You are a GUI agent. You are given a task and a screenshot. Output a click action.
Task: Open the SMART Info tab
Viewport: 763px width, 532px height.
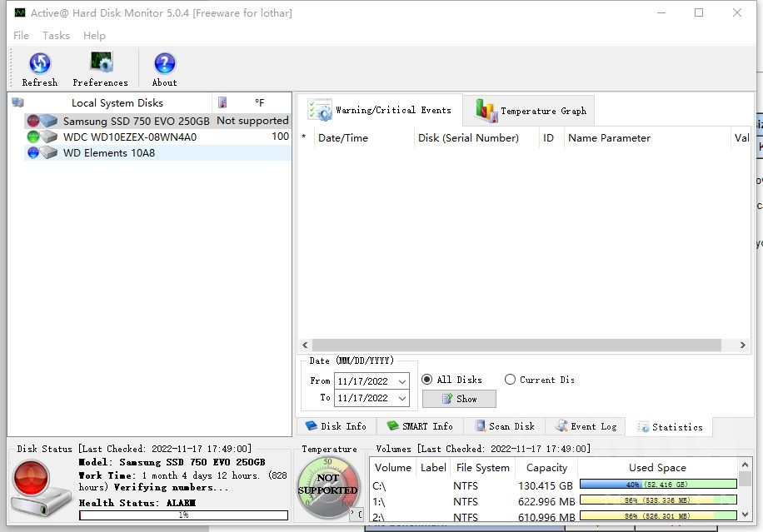pyautogui.click(x=420, y=426)
